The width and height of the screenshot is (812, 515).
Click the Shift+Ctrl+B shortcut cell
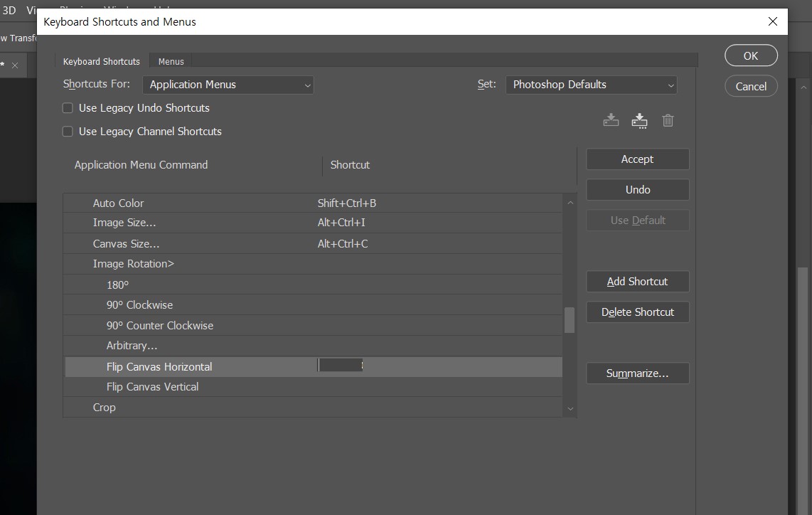346,203
